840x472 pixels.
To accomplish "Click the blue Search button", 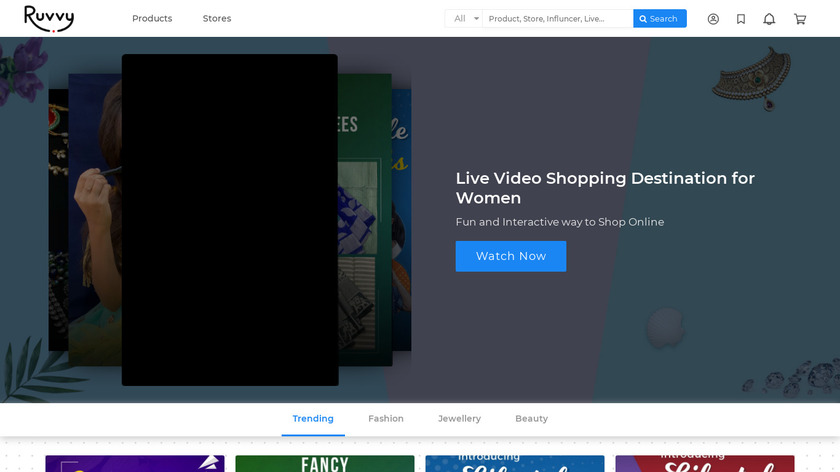I will coord(659,19).
